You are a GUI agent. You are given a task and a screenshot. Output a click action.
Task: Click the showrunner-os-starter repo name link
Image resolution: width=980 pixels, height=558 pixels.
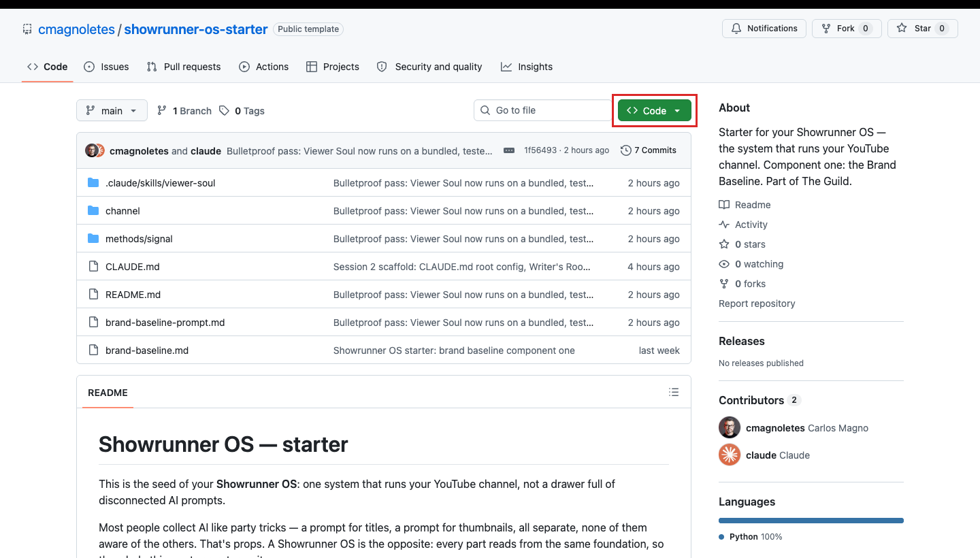196,29
